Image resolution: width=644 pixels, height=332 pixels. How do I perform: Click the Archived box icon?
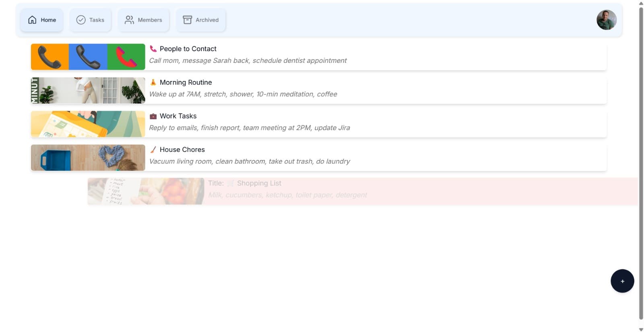tap(187, 20)
